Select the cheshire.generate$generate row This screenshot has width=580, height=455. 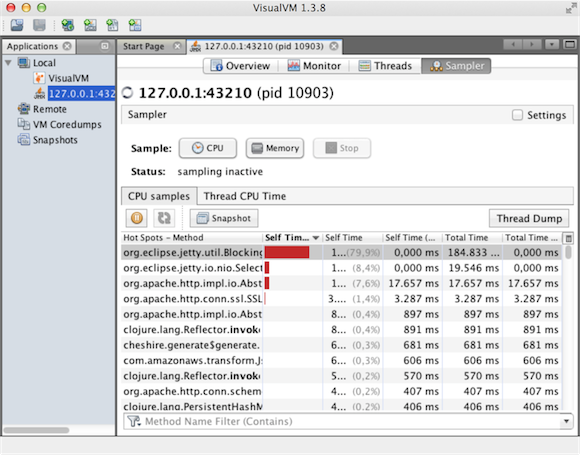[x=342, y=345]
